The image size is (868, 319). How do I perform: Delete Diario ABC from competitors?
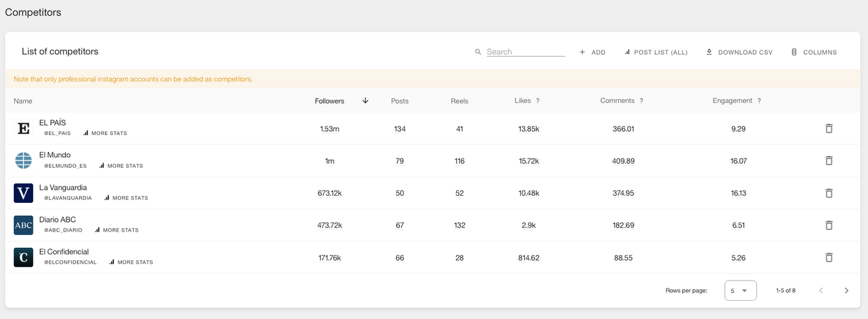coord(829,225)
